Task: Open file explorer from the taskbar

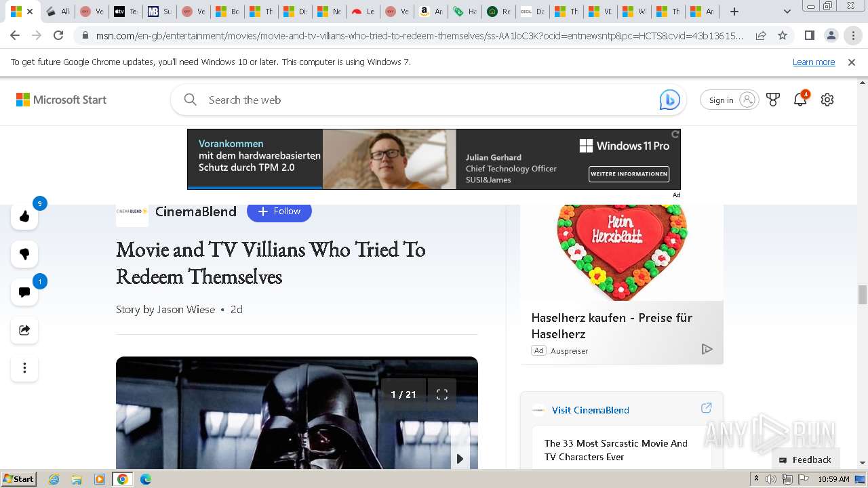Action: click(x=77, y=479)
